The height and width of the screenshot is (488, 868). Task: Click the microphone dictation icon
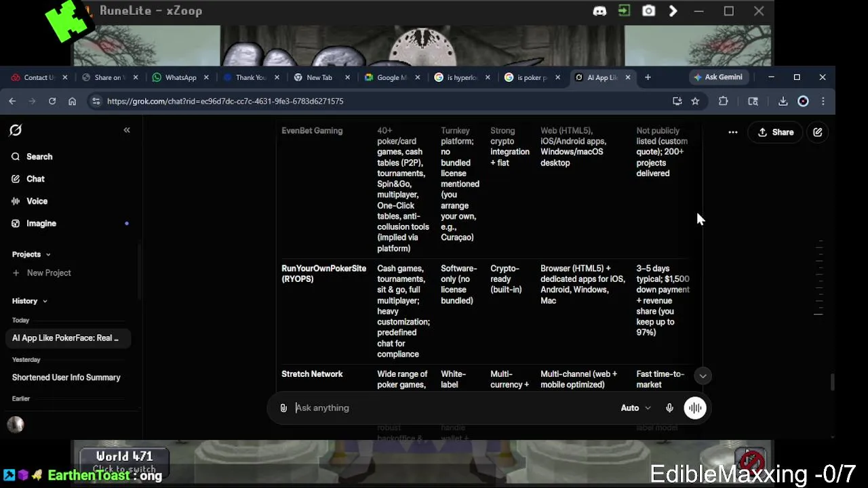pos(669,408)
